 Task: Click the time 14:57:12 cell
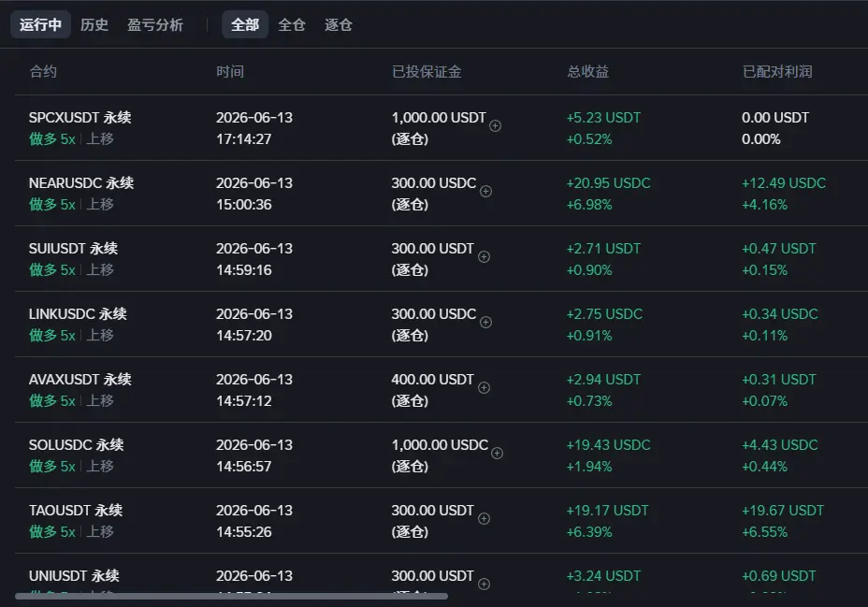point(244,400)
